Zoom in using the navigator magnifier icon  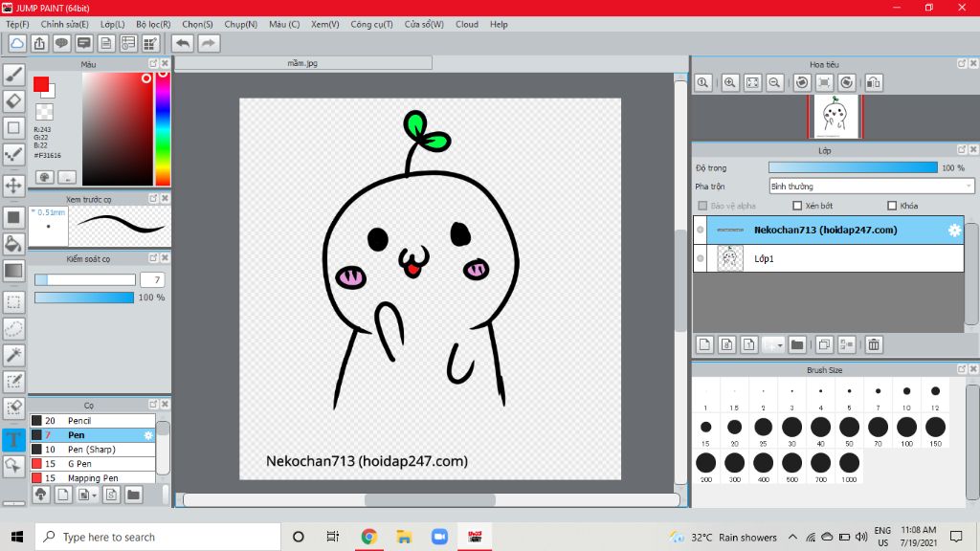730,83
